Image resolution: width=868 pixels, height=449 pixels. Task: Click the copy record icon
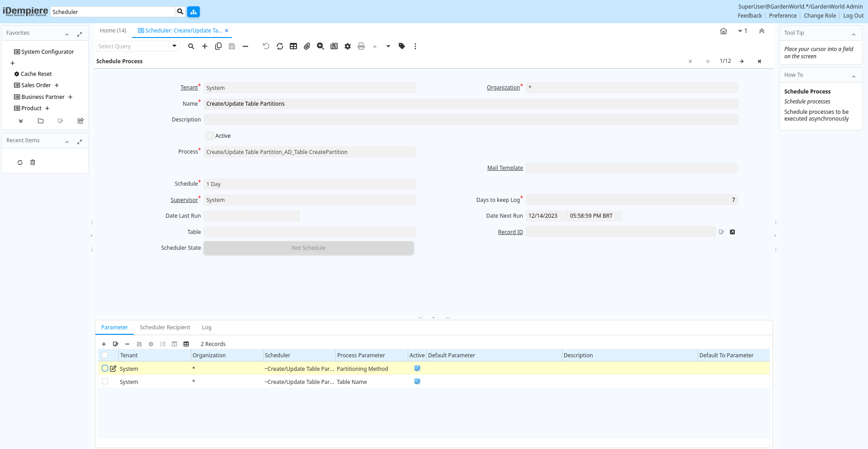pos(218,46)
